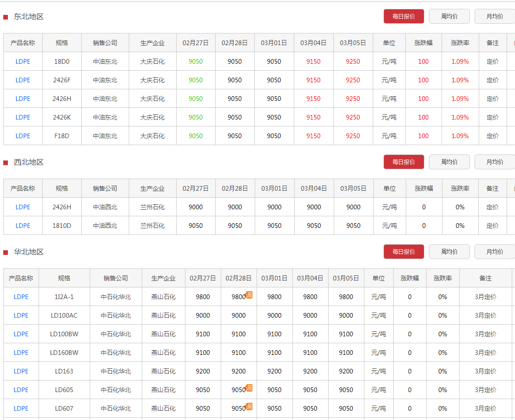Image resolution: width=515 pixels, height=420 pixels.
Task: Click 西北地区 section heading
Action: click(x=28, y=162)
